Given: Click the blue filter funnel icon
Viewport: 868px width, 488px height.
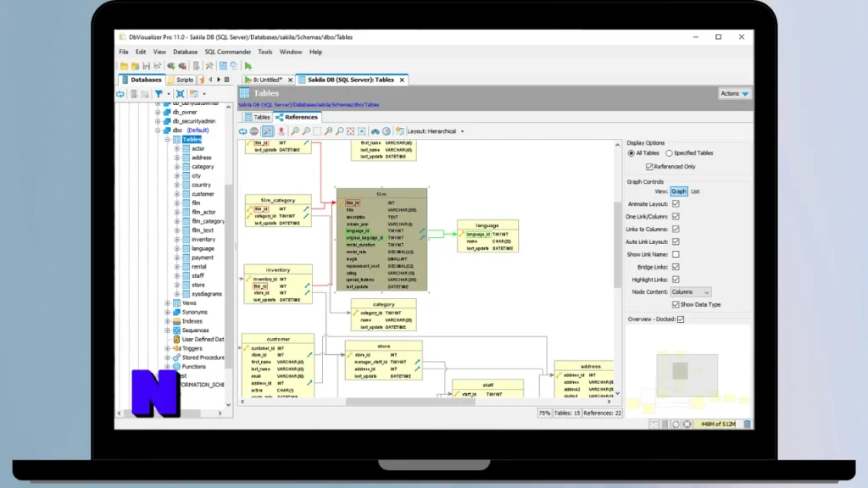Looking at the screenshot, I should [x=159, y=94].
